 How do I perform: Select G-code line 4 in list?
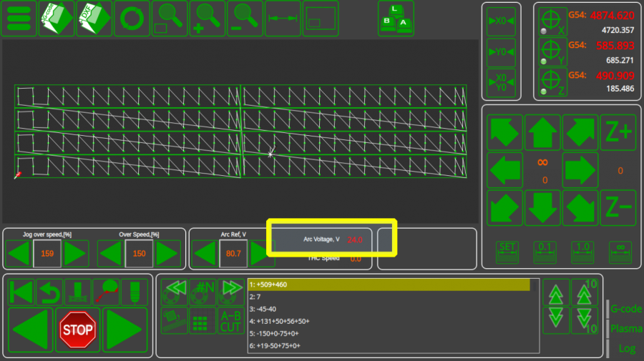click(390, 321)
